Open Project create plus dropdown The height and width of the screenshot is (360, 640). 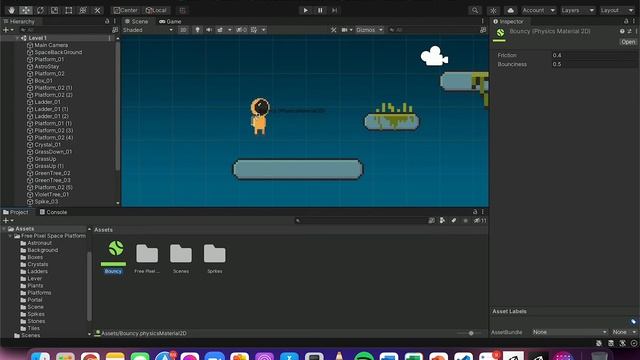[x=8, y=221]
